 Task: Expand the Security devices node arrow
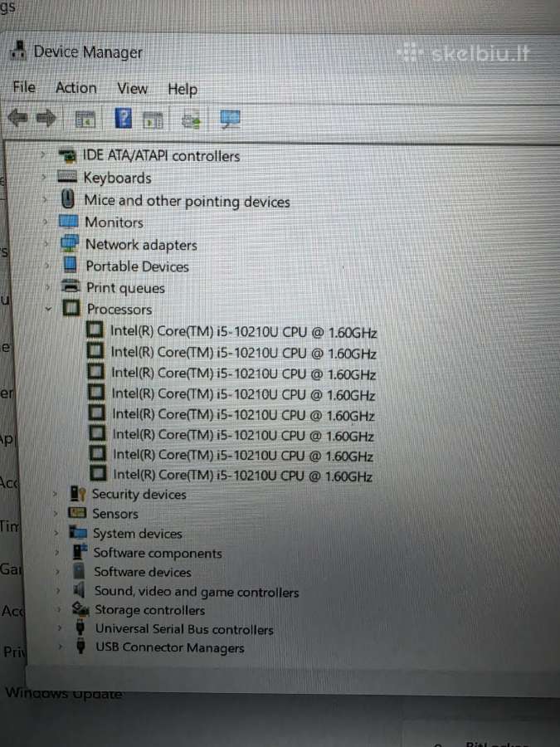(55, 493)
